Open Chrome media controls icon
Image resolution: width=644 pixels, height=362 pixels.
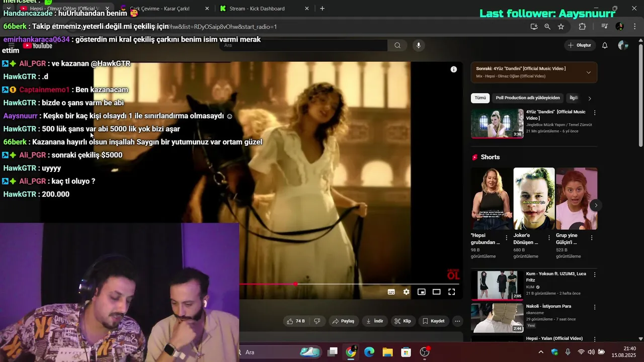(x=605, y=27)
